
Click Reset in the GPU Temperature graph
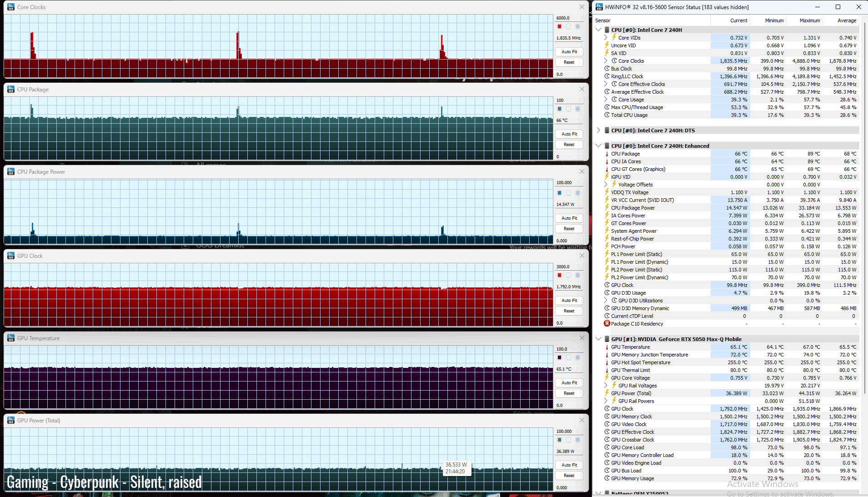click(x=569, y=393)
